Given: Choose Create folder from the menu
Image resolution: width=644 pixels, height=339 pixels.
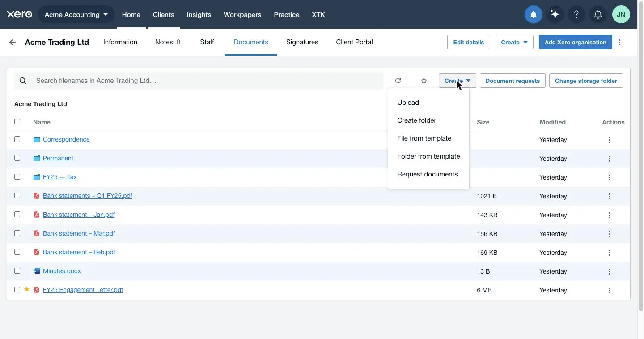Looking at the screenshot, I should pyautogui.click(x=428, y=120).
